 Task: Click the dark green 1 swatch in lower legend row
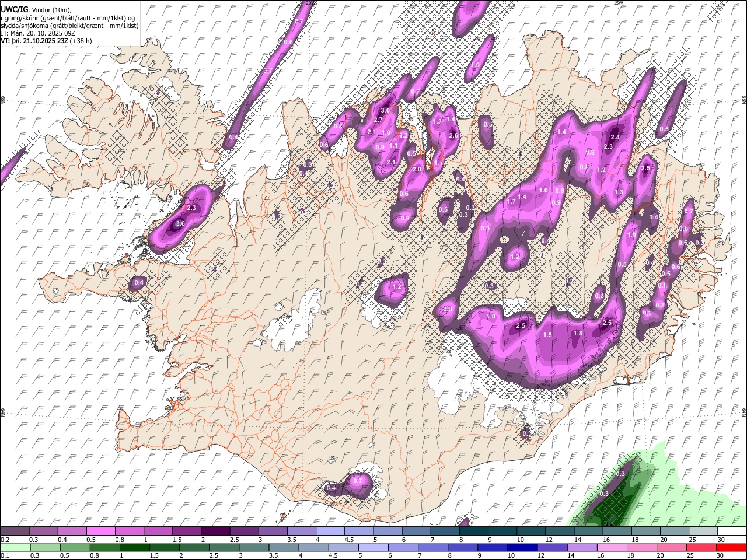pyautogui.click(x=135, y=548)
